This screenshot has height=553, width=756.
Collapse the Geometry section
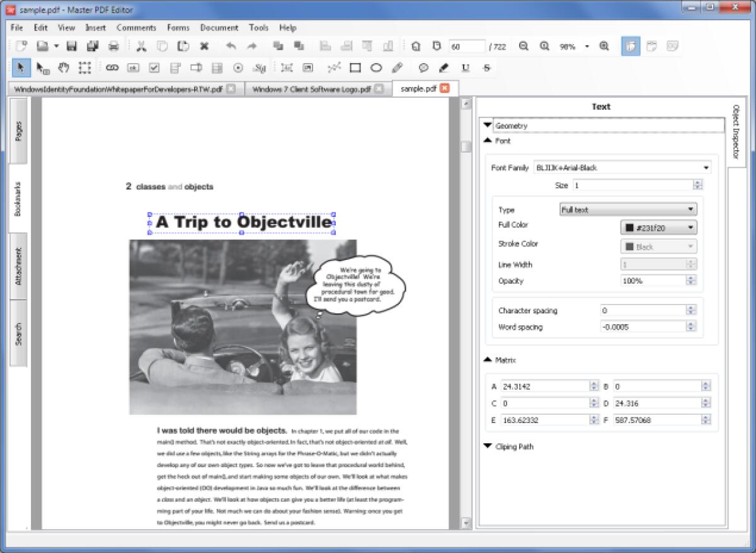click(487, 125)
